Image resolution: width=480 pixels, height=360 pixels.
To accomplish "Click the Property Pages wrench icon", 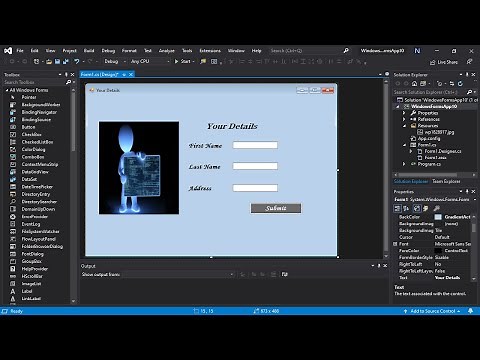I will [437, 209].
